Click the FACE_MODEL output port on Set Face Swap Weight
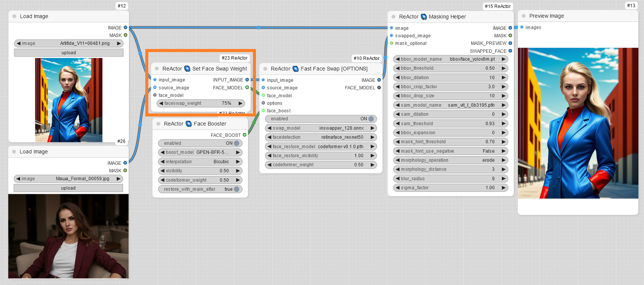This screenshot has width=644, height=285. (x=247, y=87)
